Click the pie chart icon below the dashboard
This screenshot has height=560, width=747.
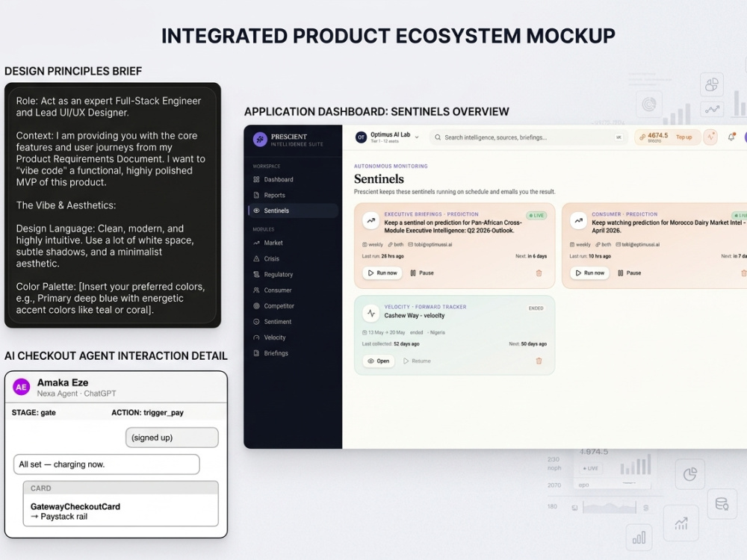[689, 474]
